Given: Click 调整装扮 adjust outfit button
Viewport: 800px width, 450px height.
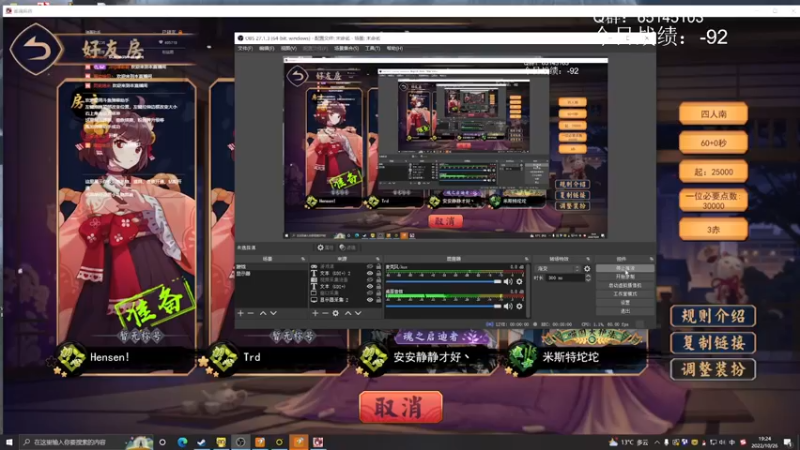Looking at the screenshot, I should (x=713, y=369).
